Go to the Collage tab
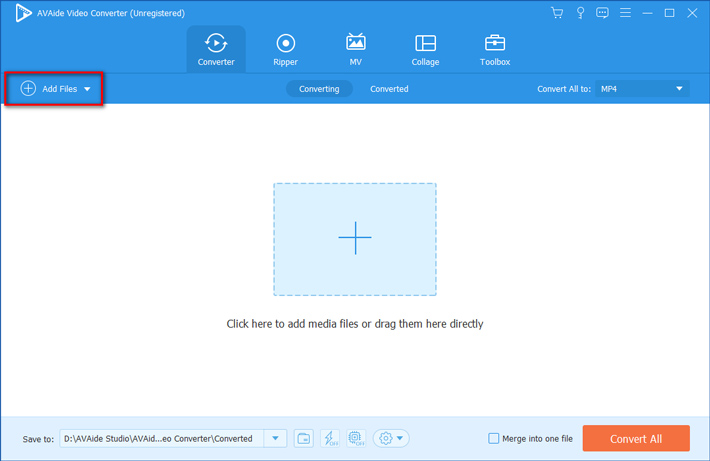This screenshot has height=461, width=710. coord(425,49)
